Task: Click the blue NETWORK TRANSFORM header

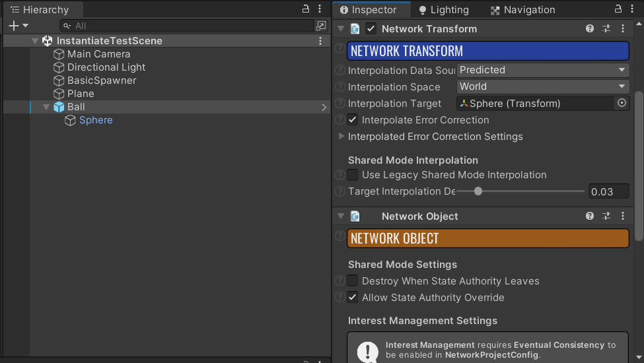Action: (488, 51)
